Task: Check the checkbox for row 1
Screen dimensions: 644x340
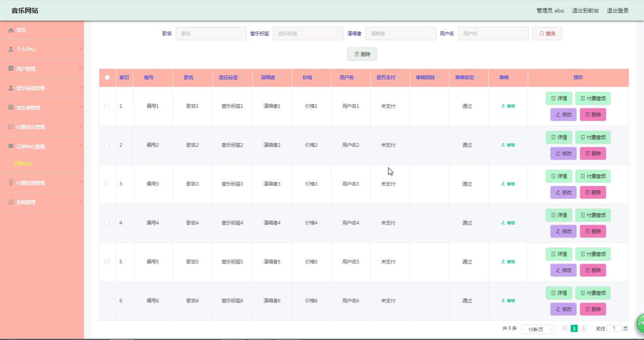Action: [106, 106]
